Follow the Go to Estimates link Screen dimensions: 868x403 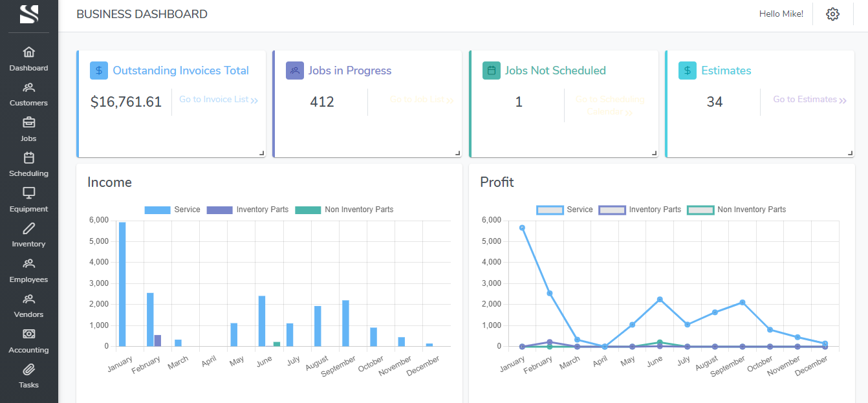click(809, 100)
